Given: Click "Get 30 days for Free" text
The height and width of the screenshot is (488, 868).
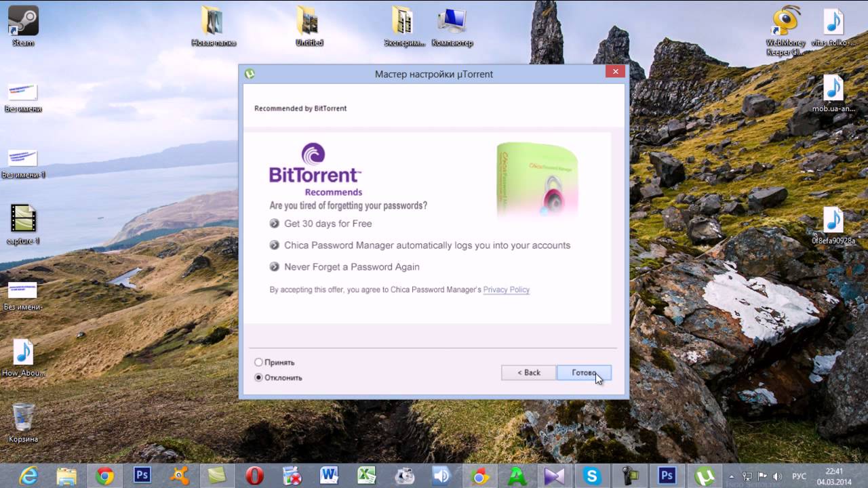Looking at the screenshot, I should click(328, 224).
